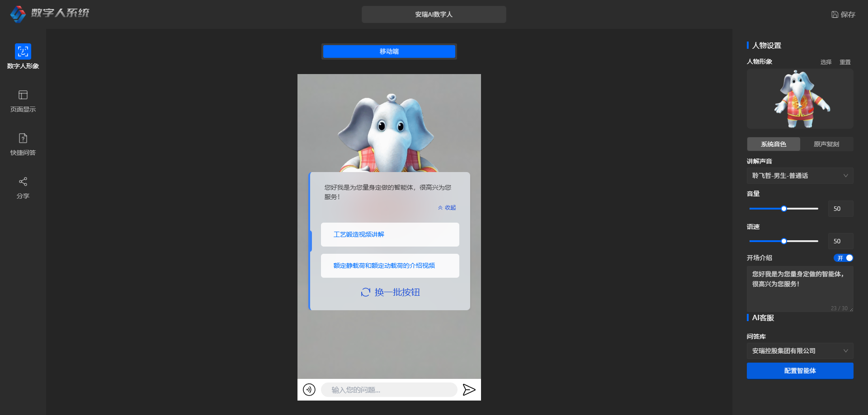Select the 页面显示 sidebar icon
868x415 pixels.
click(23, 100)
